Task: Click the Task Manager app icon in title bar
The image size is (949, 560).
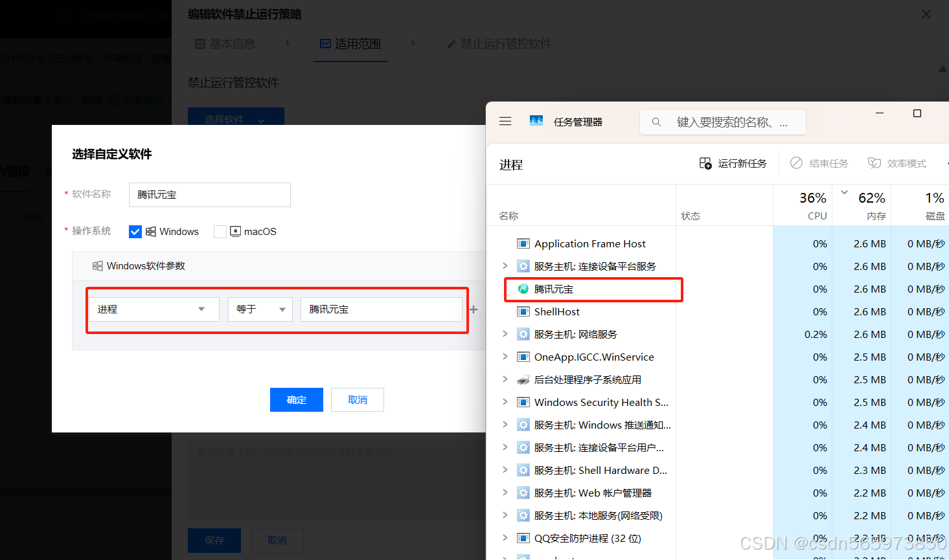Action: 536,120
